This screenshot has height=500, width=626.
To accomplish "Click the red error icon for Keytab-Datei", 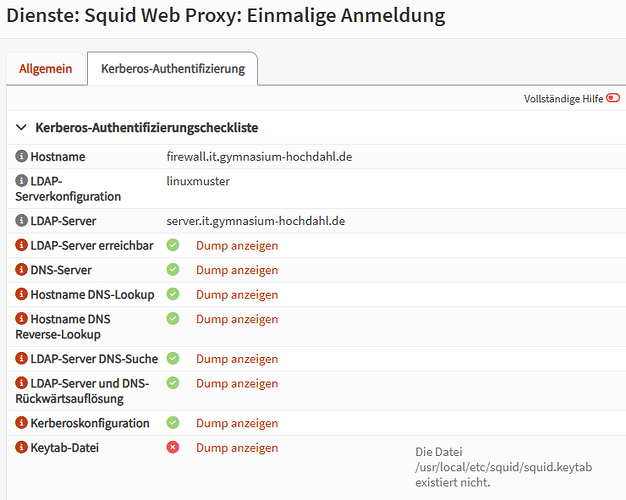I will tap(173, 447).
